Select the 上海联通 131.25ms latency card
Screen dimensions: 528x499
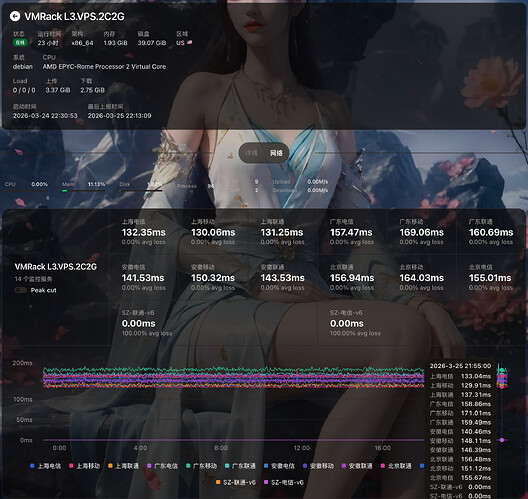(284, 232)
